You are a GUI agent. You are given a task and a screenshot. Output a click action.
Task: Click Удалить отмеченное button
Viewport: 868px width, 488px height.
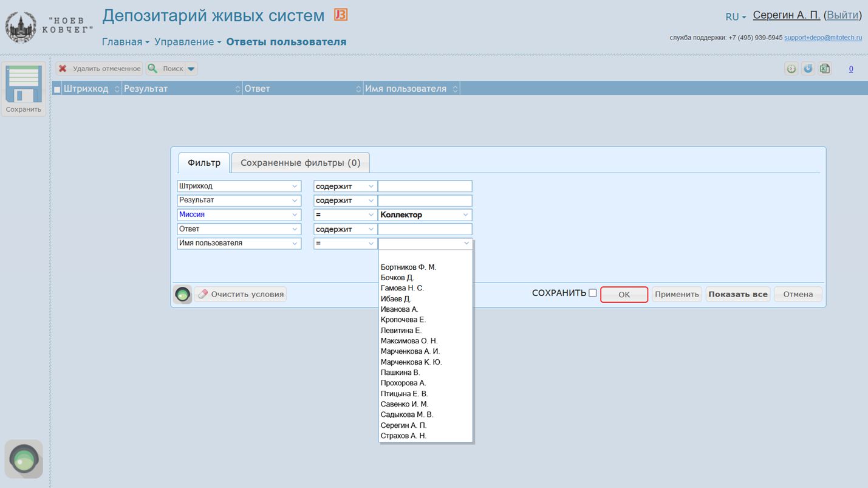coord(100,69)
